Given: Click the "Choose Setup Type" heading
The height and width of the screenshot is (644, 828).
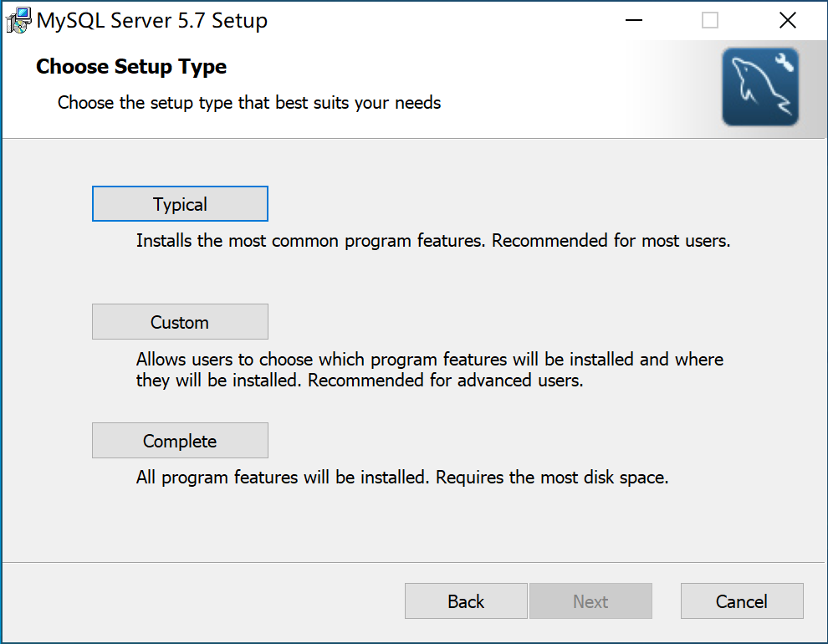Looking at the screenshot, I should coord(131,67).
